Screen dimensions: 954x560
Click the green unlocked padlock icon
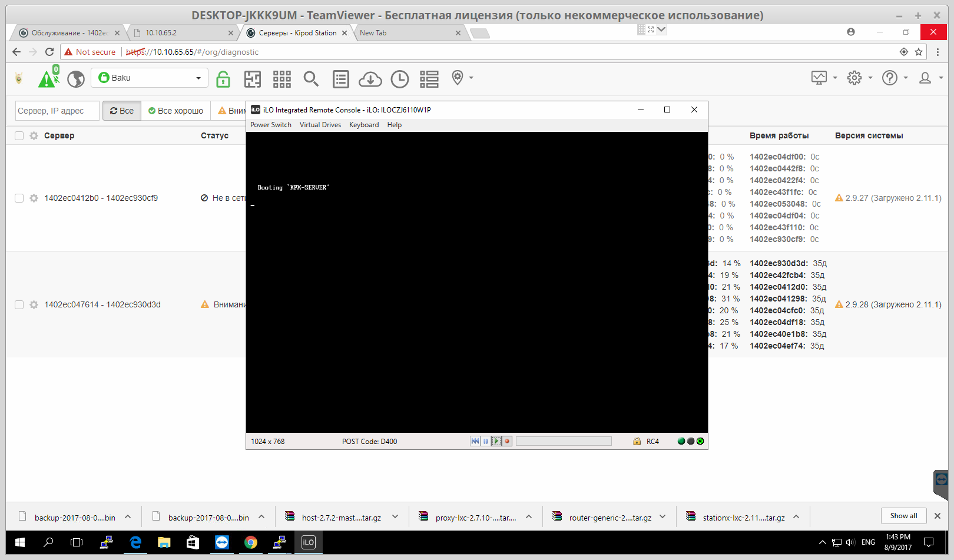click(223, 79)
